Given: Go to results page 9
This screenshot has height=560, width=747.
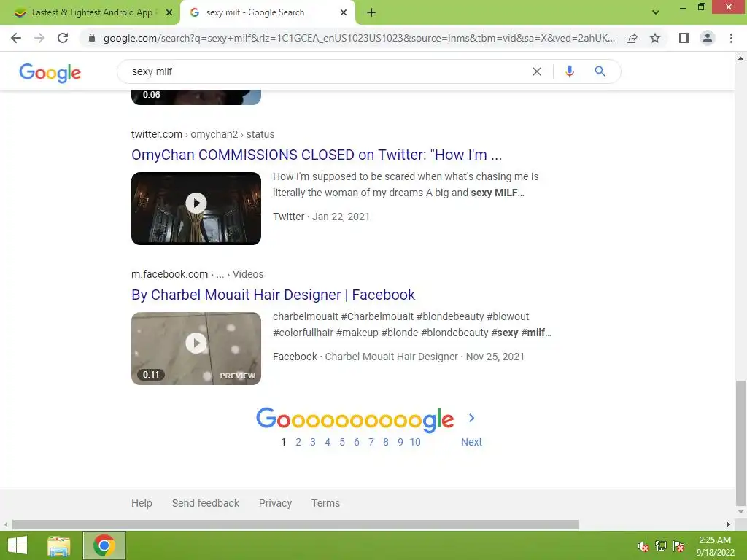Looking at the screenshot, I should 400,442.
